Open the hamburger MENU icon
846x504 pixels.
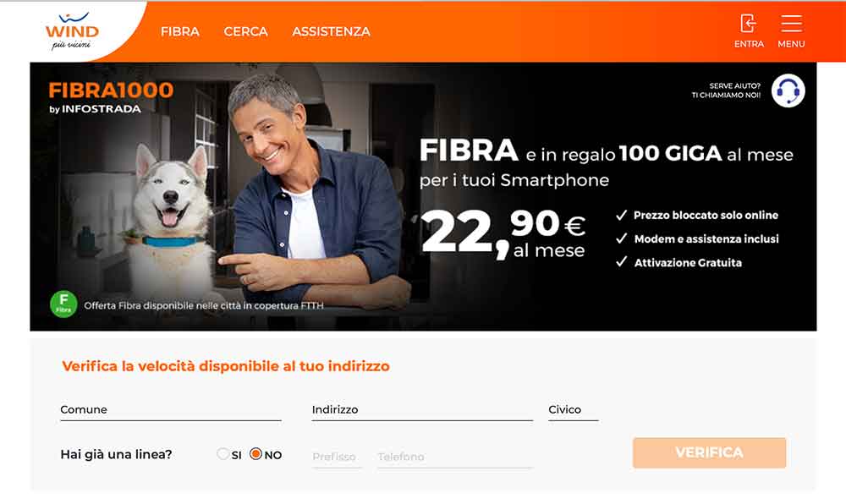click(x=791, y=24)
